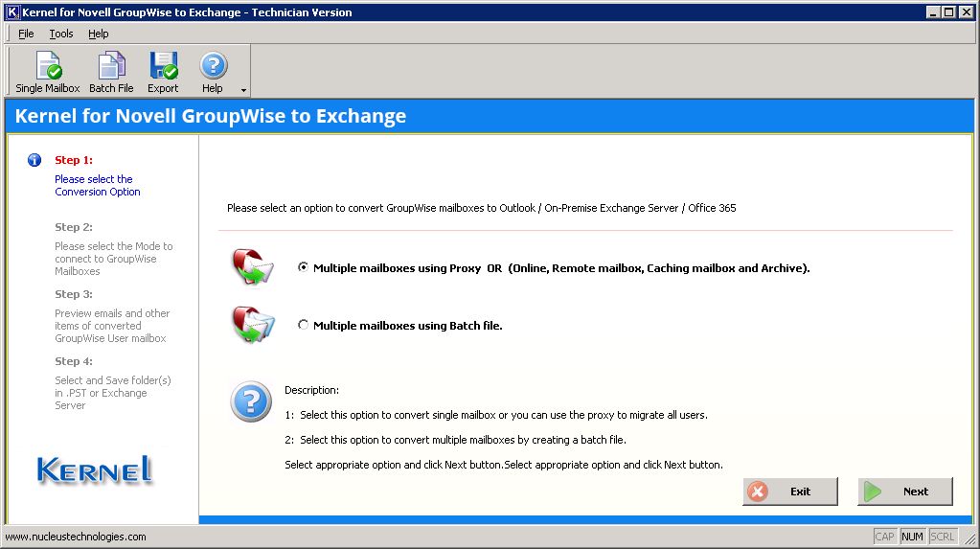The image size is (980, 549).
Task: Click the 'Description:' label
Action: (312, 390)
